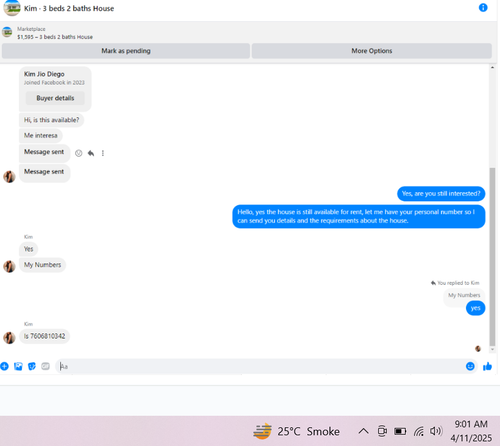
Task: Click Kim Jio Diego name
Action: pyautogui.click(x=44, y=74)
